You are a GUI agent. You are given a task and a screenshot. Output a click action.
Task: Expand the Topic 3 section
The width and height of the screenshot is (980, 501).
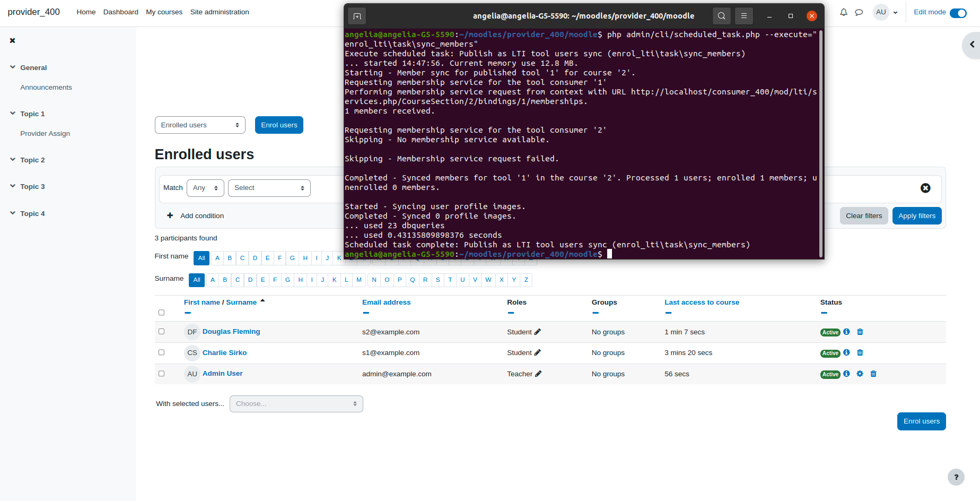tap(13, 186)
